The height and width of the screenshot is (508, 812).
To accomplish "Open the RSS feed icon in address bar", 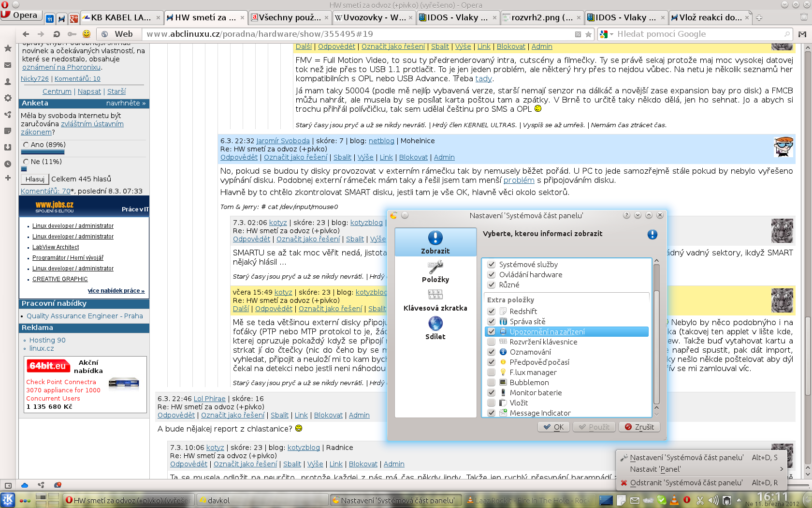I will tap(578, 34).
